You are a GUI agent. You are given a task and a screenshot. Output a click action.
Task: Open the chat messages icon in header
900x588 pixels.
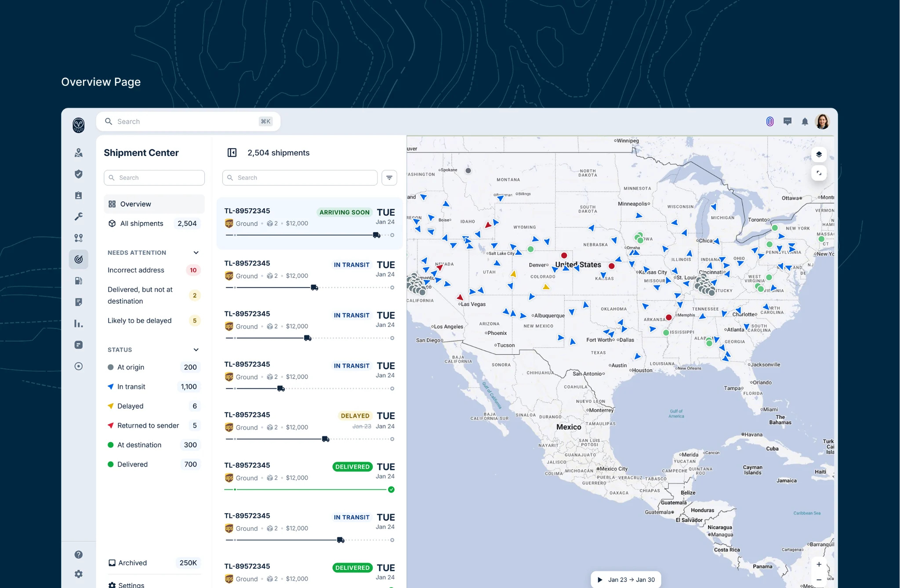(787, 121)
